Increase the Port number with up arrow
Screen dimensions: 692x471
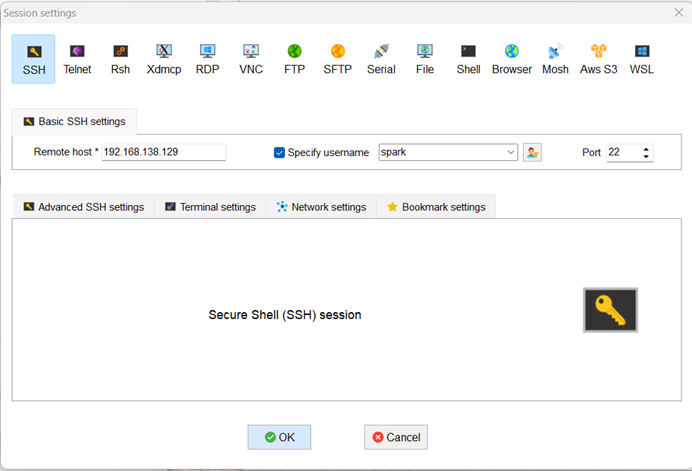coord(646,149)
